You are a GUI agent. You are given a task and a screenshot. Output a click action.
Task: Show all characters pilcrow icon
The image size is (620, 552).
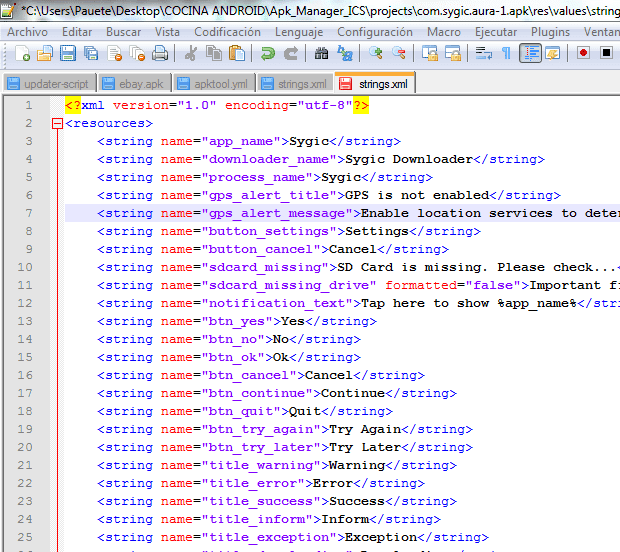(x=506, y=53)
